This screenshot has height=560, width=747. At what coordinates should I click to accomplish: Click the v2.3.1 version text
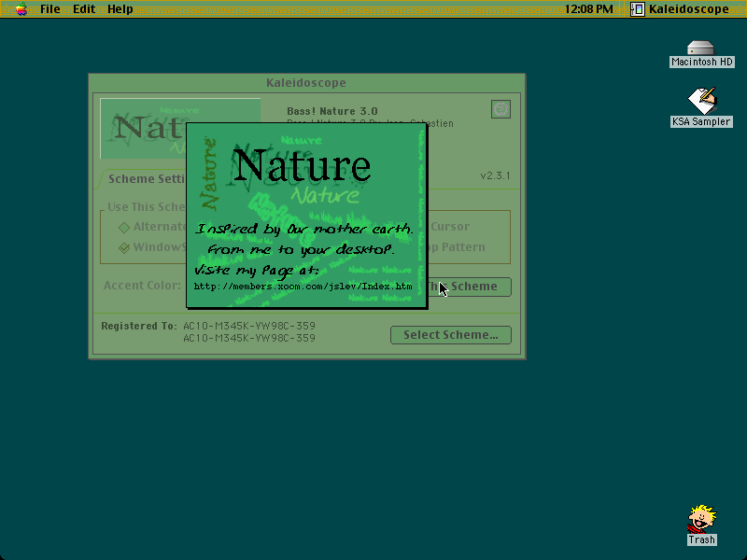495,175
